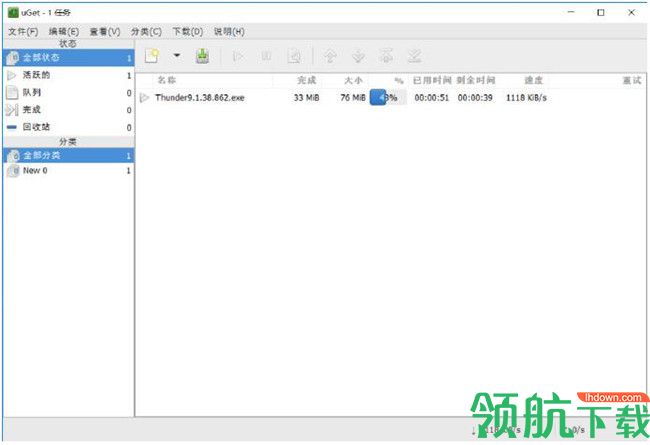Click the progress bar of Thunder9.1.38.862.exe
Viewport: 650px width, 445px height.
coord(388,98)
